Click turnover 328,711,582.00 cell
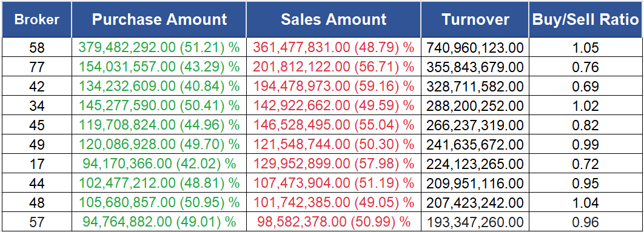The image size is (644, 232). pos(475,87)
